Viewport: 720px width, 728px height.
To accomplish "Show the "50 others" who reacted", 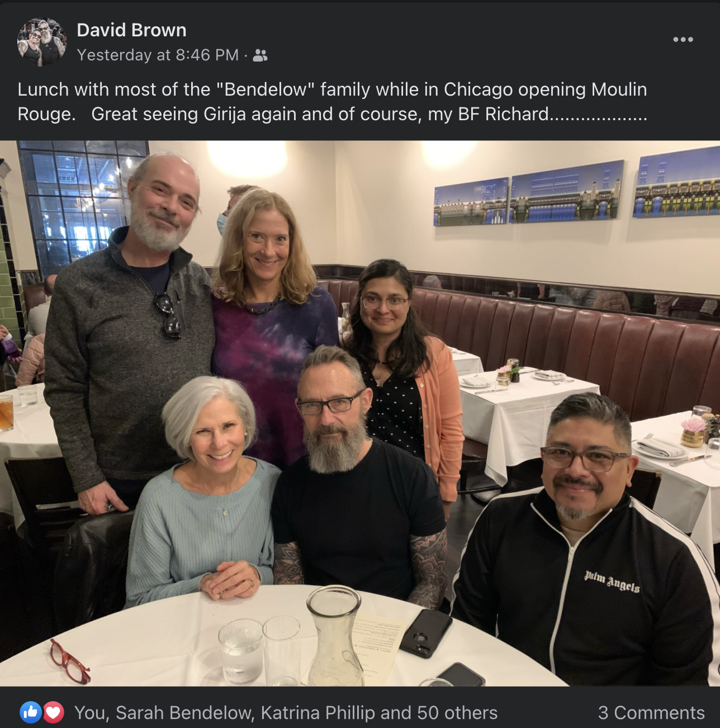I will pos(457,712).
